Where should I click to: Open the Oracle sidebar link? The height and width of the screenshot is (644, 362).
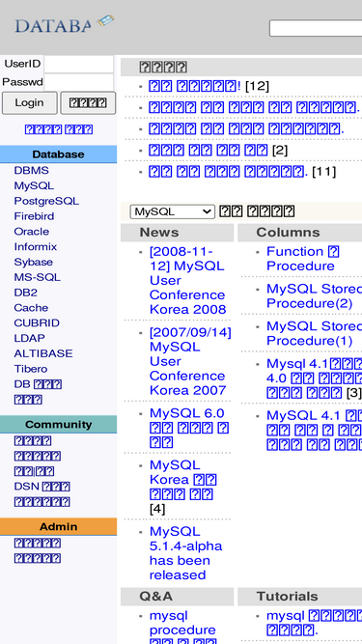point(32,231)
